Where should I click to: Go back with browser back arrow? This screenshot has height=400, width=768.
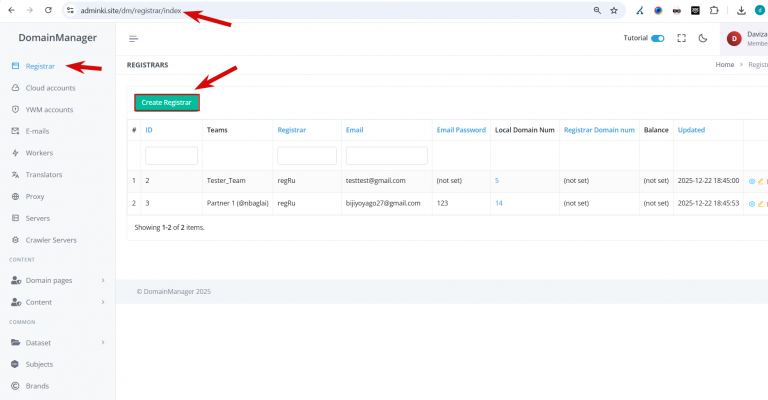click(x=11, y=10)
